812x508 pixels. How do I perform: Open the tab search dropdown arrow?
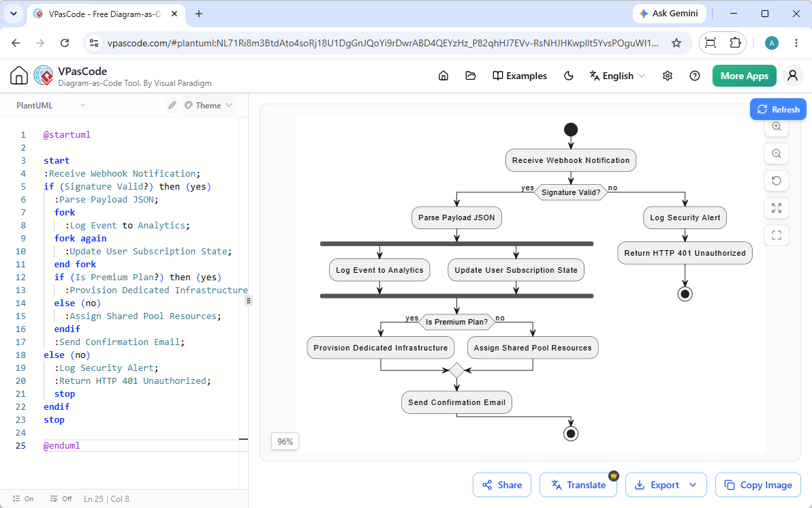(14, 14)
